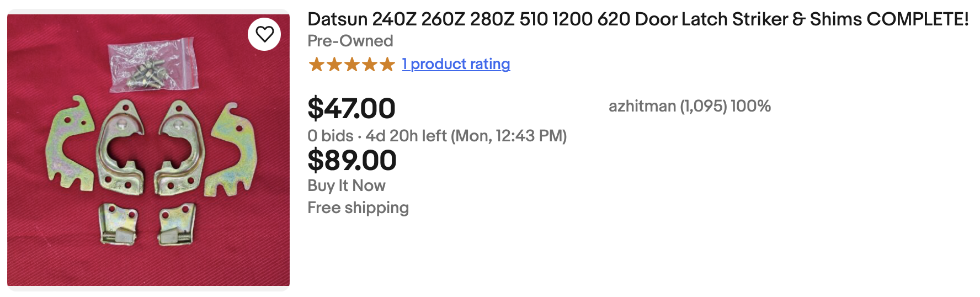
Task: Click the Free shipping text
Action: 358,208
